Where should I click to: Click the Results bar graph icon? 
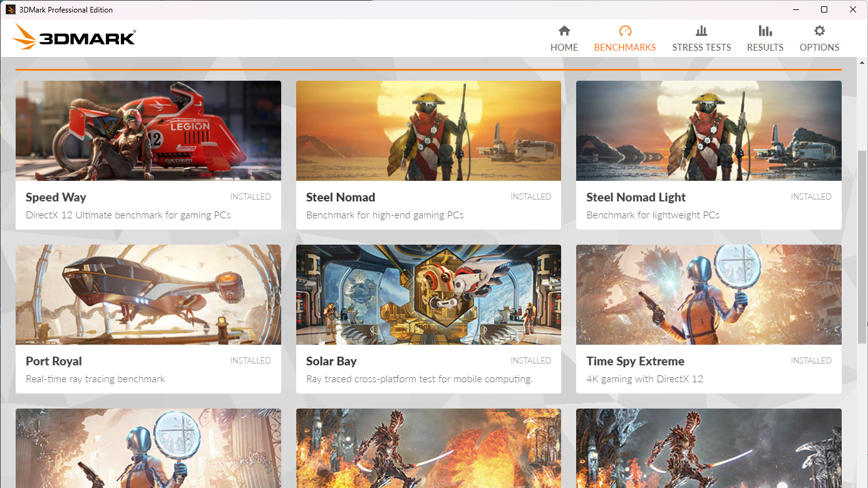click(765, 31)
